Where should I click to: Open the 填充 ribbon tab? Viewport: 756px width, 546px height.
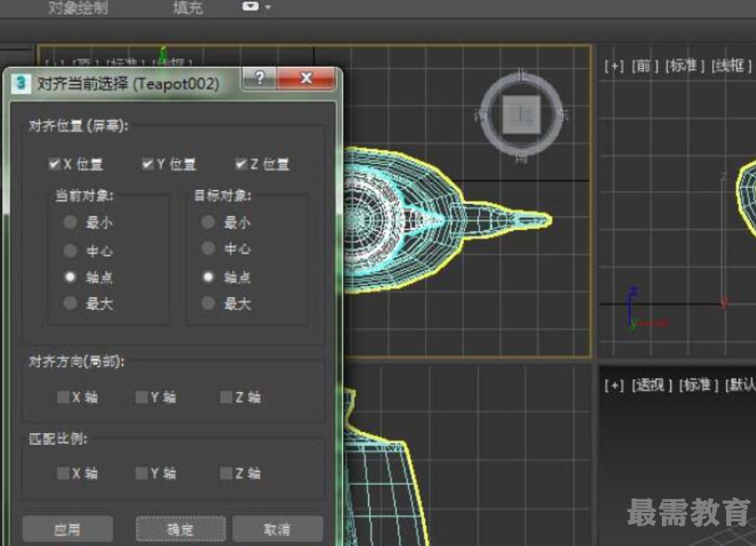point(188,8)
